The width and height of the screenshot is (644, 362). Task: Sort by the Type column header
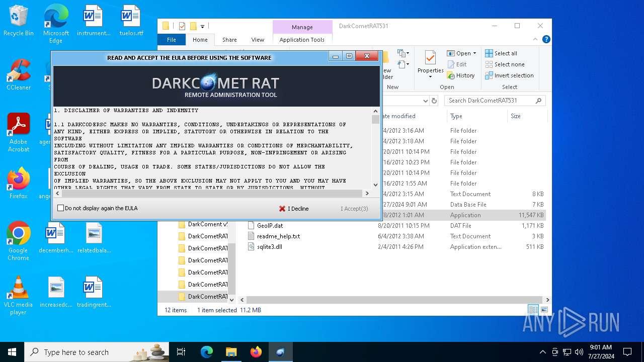[456, 116]
